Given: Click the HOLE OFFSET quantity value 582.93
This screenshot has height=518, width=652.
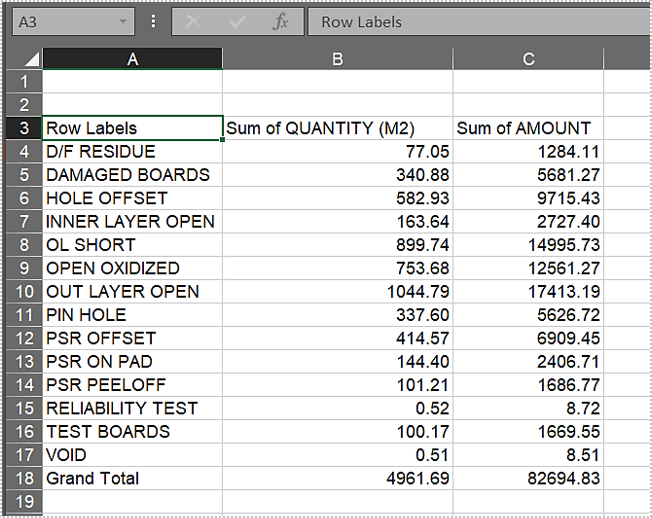Looking at the screenshot, I should click(x=337, y=198).
